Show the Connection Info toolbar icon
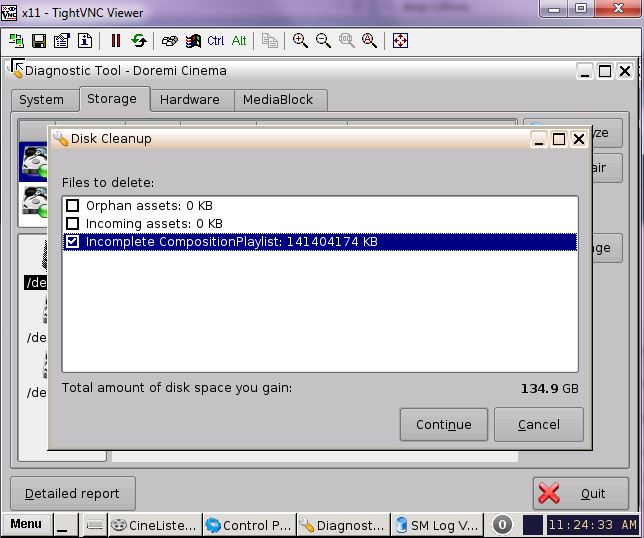 click(x=85, y=41)
